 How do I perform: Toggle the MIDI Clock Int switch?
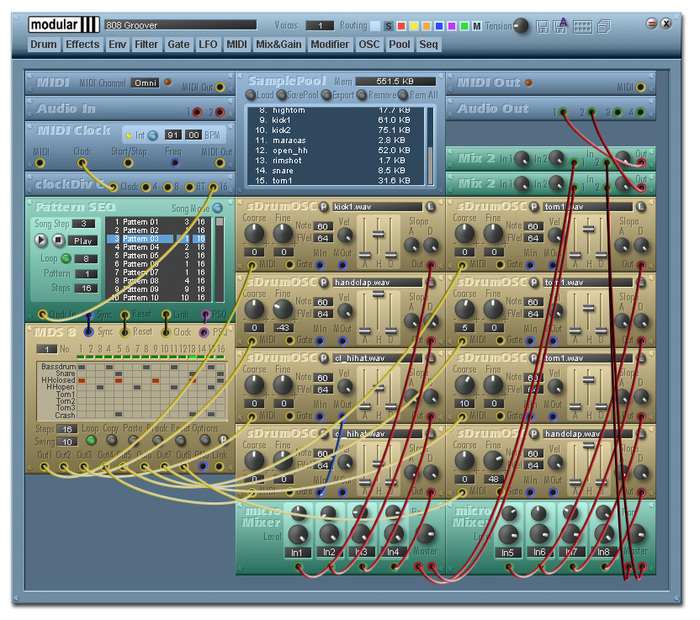[x=153, y=135]
